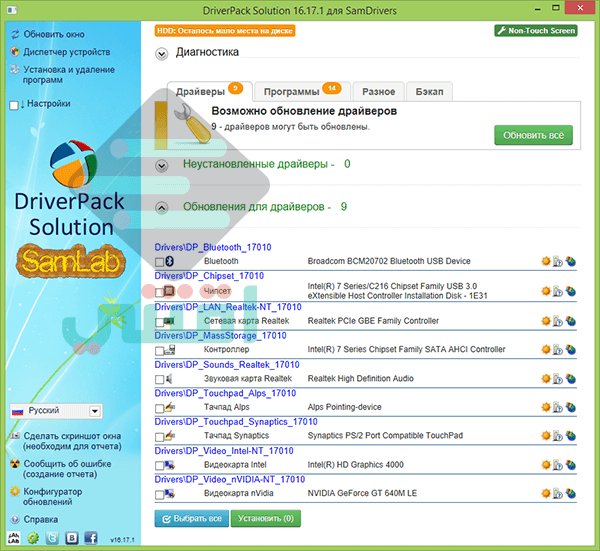Click the driver info icon in the NVIDIA GeForce row
Image resolution: width=600 pixels, height=551 pixels.
pyautogui.click(x=558, y=494)
